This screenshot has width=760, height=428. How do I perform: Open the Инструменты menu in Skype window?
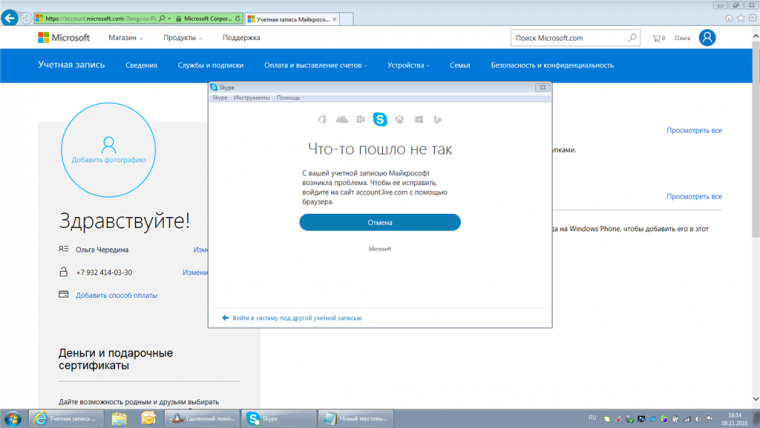(x=252, y=98)
